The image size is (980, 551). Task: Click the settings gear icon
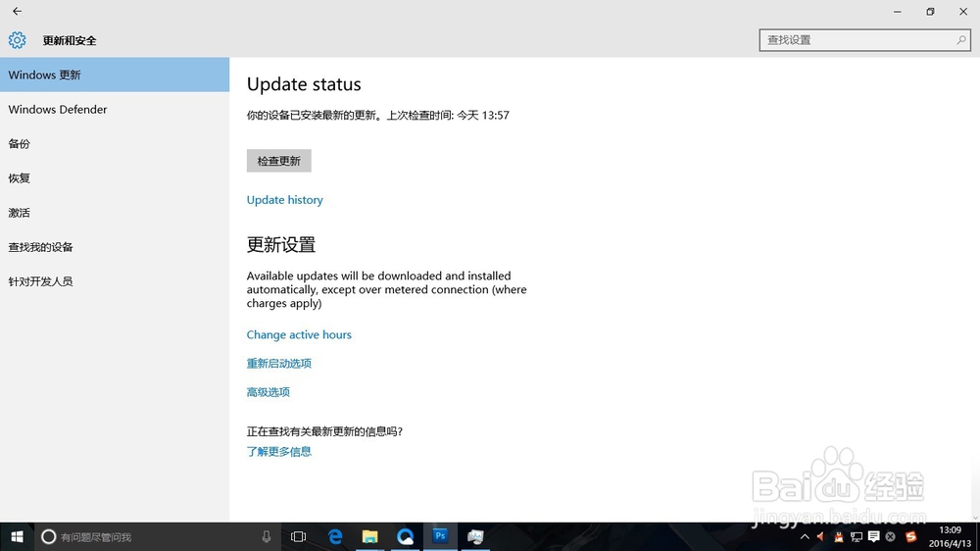[17, 40]
